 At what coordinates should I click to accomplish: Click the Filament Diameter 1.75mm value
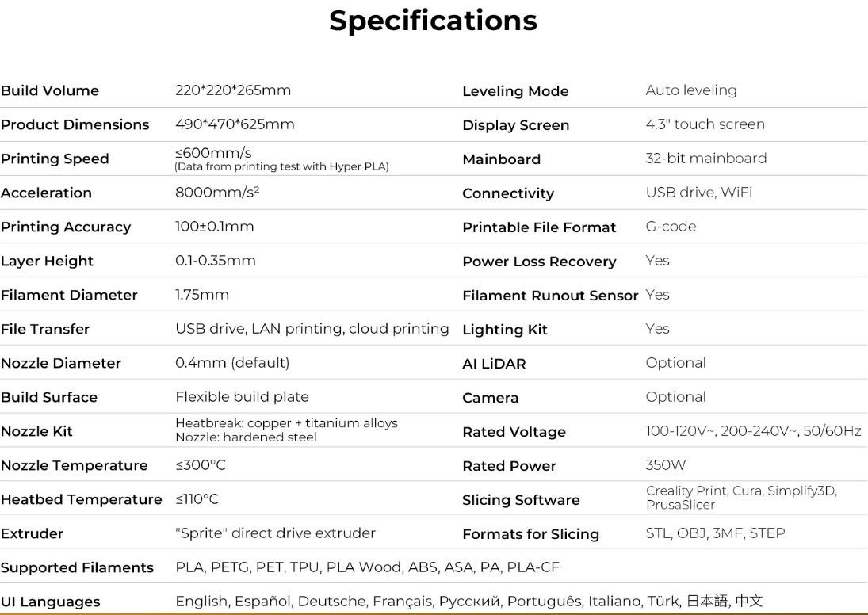(x=202, y=295)
